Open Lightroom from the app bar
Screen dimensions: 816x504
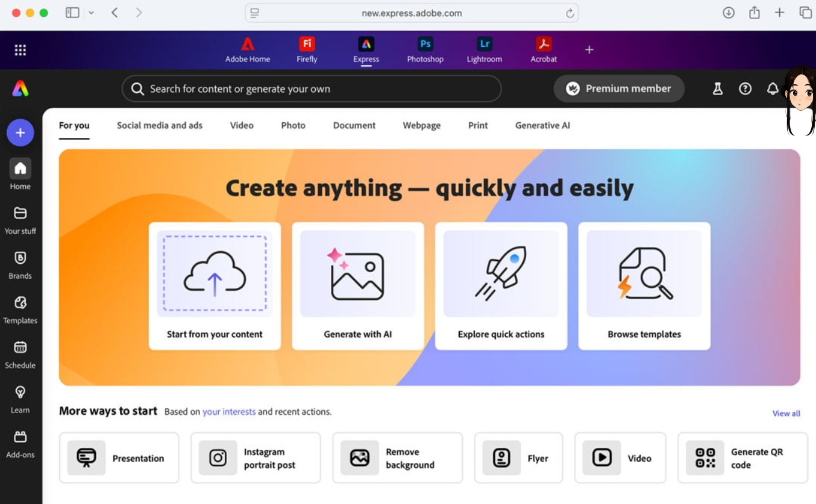click(x=484, y=51)
